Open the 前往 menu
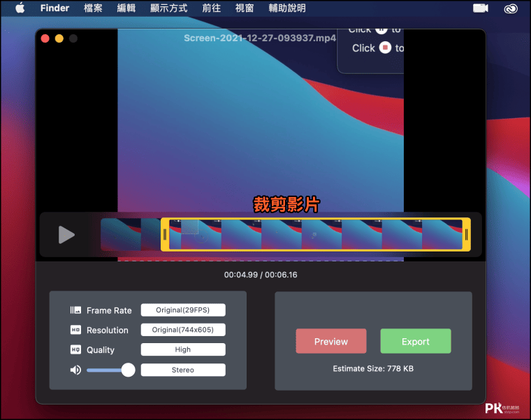The image size is (531, 420). 211,8
